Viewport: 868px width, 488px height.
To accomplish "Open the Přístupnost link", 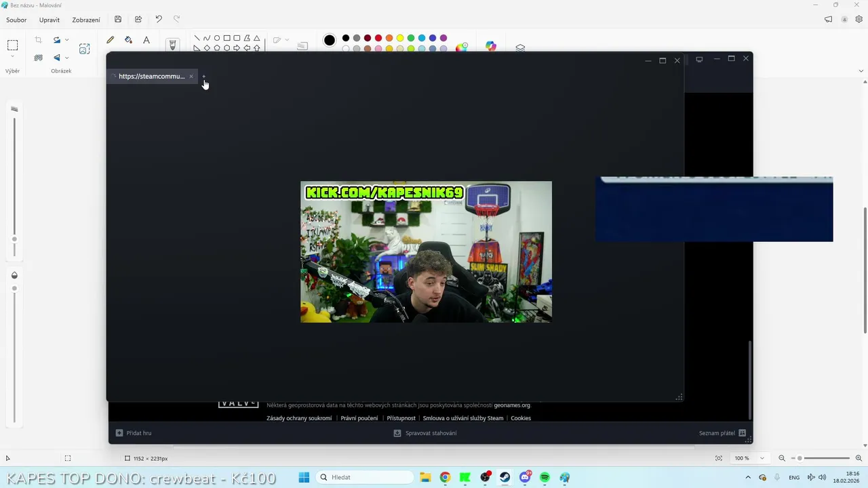I will [401, 418].
